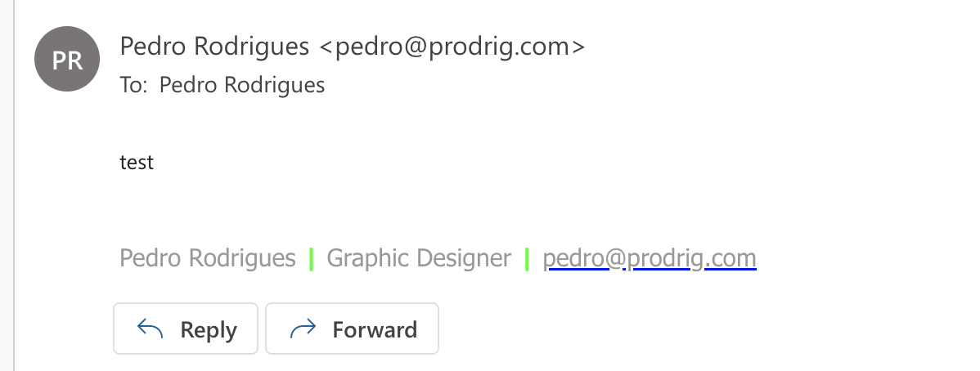Click the green separator before the email link
The height and width of the screenshot is (371, 980).
point(527,259)
